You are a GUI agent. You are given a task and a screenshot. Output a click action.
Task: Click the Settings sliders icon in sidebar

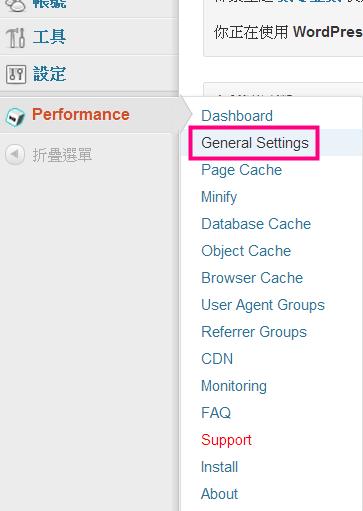(16, 74)
